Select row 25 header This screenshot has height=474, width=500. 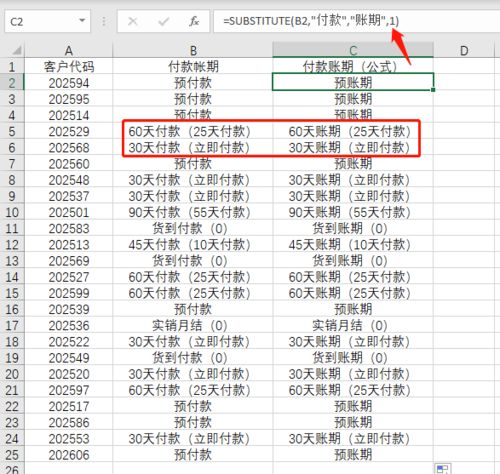tap(12, 455)
